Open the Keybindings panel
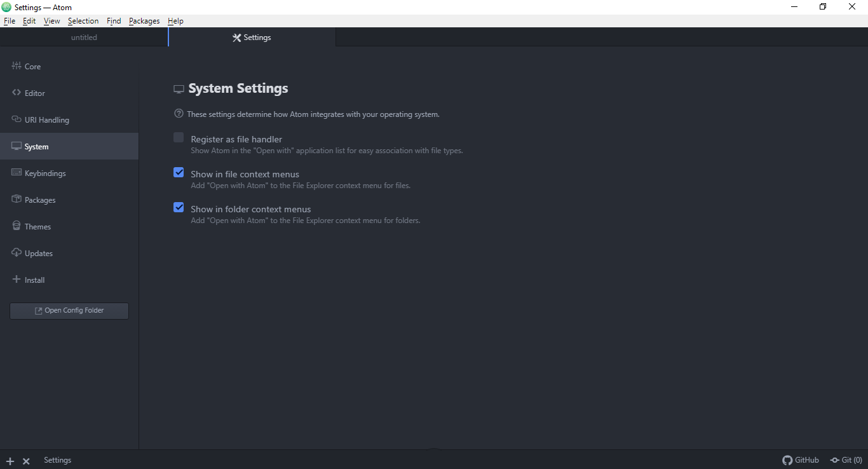 pyautogui.click(x=69, y=173)
